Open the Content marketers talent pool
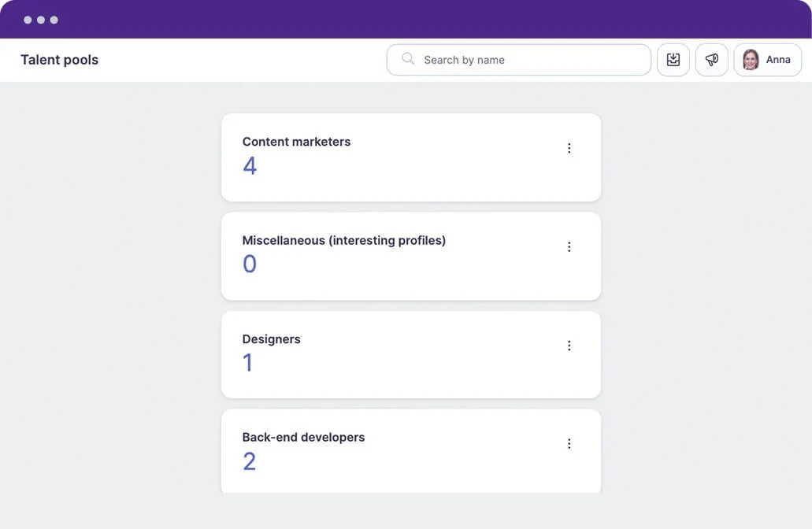 tap(296, 142)
